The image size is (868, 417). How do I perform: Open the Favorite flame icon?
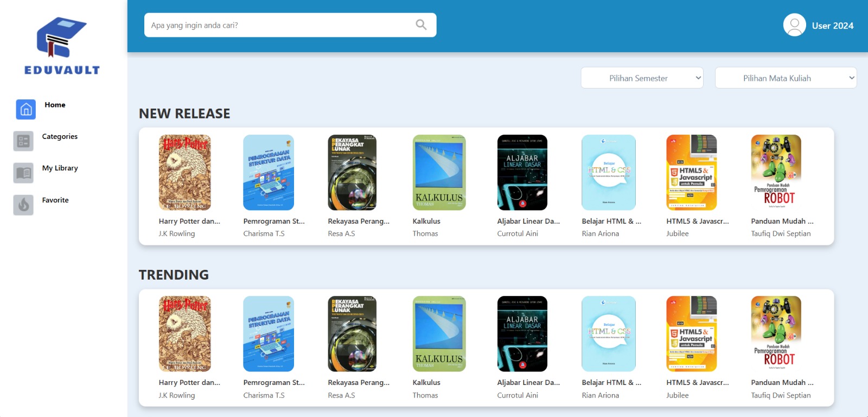click(x=23, y=205)
